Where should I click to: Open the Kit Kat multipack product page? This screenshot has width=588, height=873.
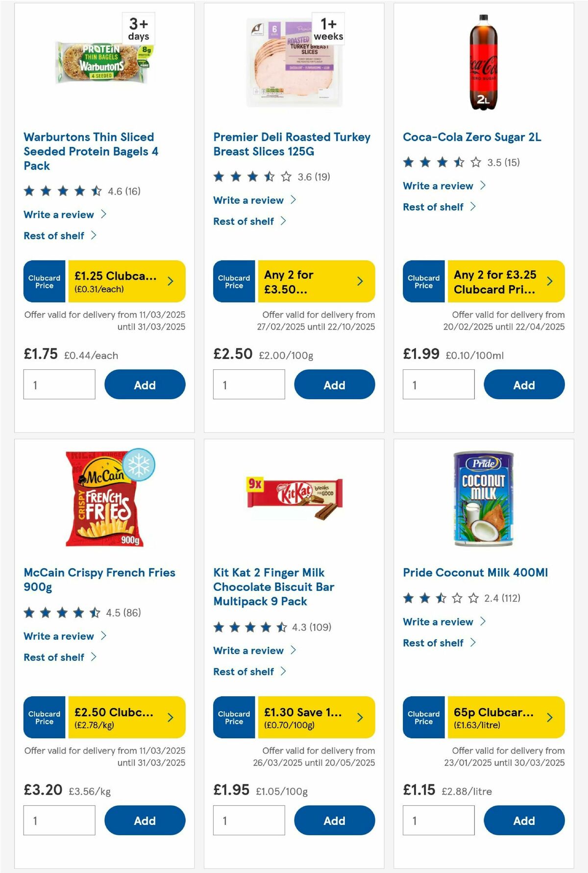point(269,586)
